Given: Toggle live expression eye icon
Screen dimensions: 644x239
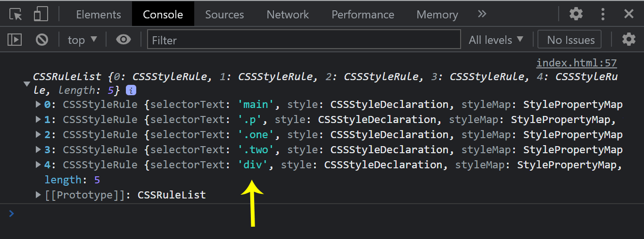Looking at the screenshot, I should [124, 40].
